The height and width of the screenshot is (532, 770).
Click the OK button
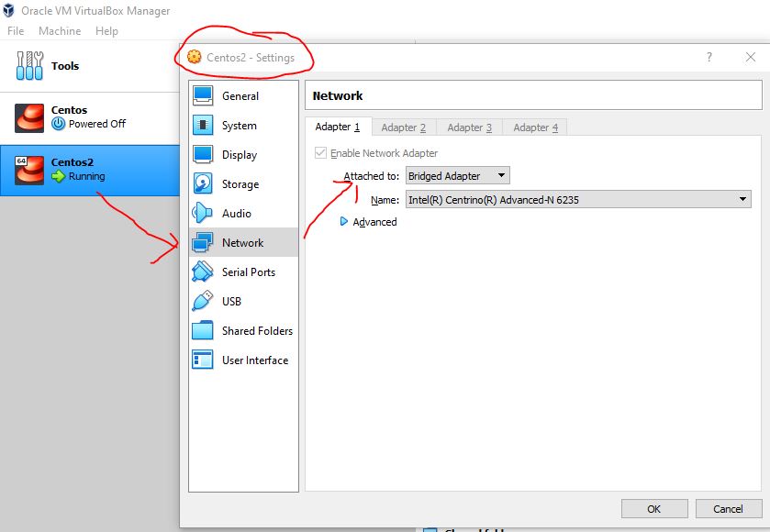pos(653,509)
